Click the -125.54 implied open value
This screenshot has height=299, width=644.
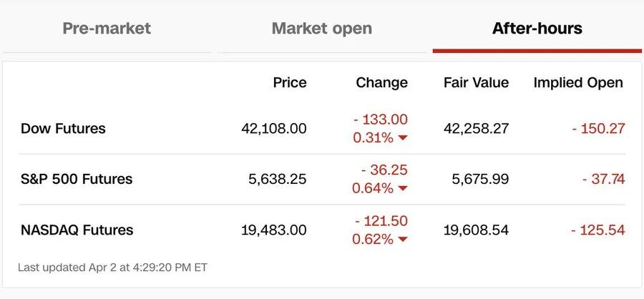tap(598, 230)
